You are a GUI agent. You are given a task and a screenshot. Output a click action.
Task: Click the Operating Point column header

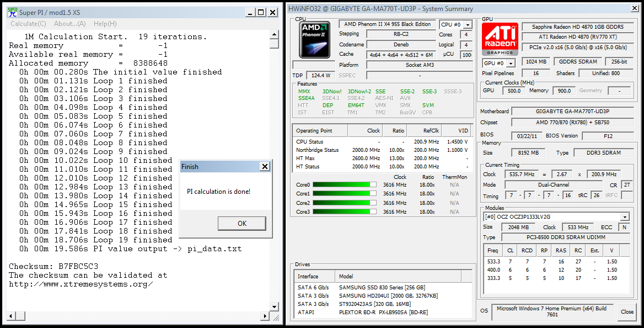tap(320, 130)
